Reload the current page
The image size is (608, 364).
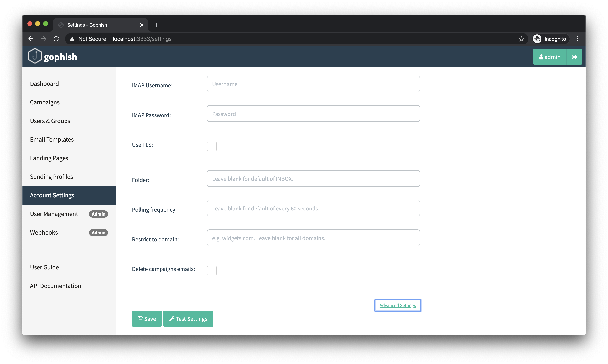coord(56,39)
